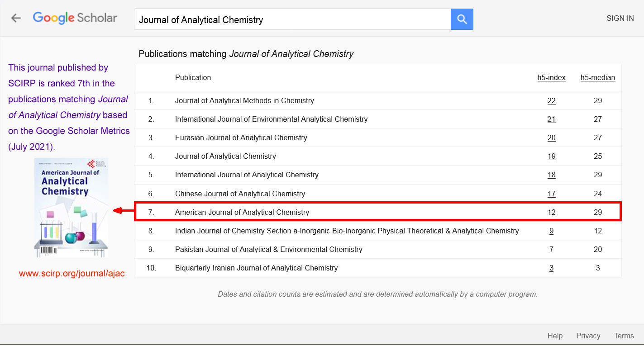The width and height of the screenshot is (644, 346).
Task: Click inside the search query field
Action: pos(292,19)
